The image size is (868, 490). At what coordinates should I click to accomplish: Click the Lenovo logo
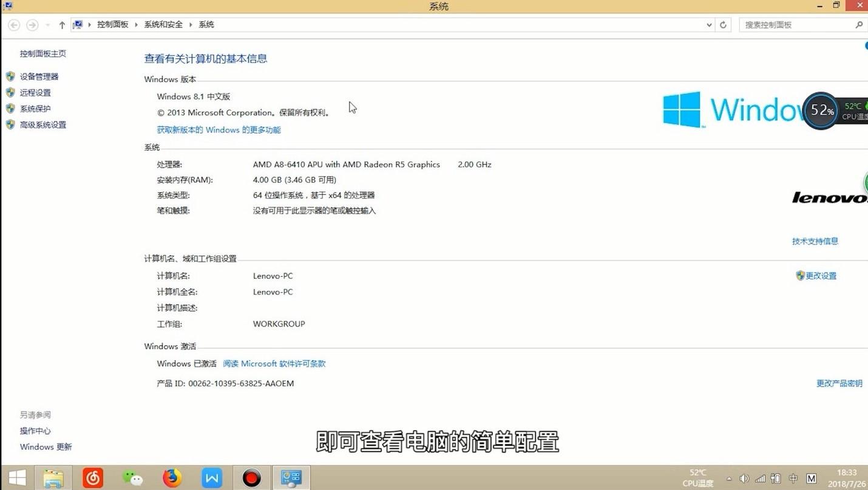830,197
